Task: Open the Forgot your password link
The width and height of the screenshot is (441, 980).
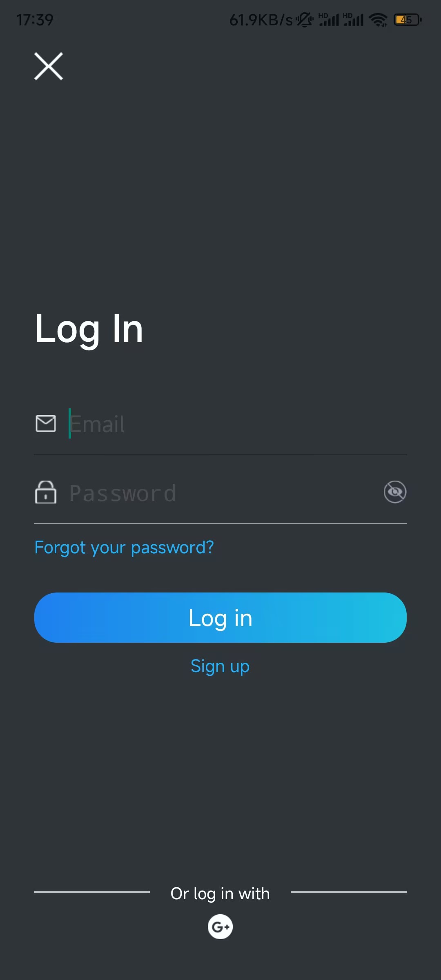Action: (124, 548)
